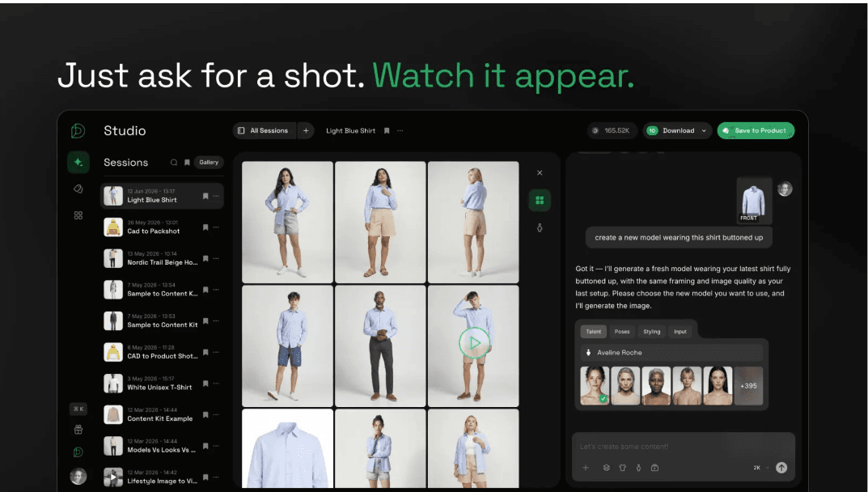
Task: Select the checked first talent face thumbnail
Action: (595, 386)
